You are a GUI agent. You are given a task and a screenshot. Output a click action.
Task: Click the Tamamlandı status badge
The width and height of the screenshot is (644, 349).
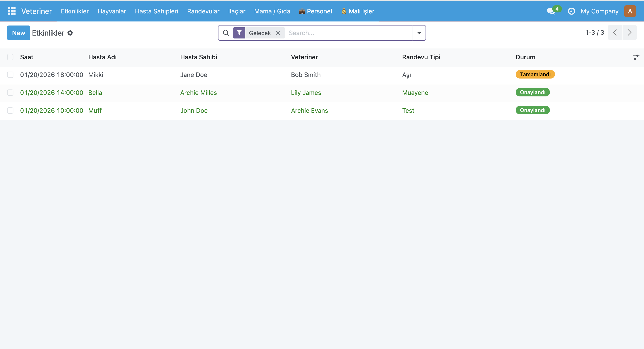(535, 74)
